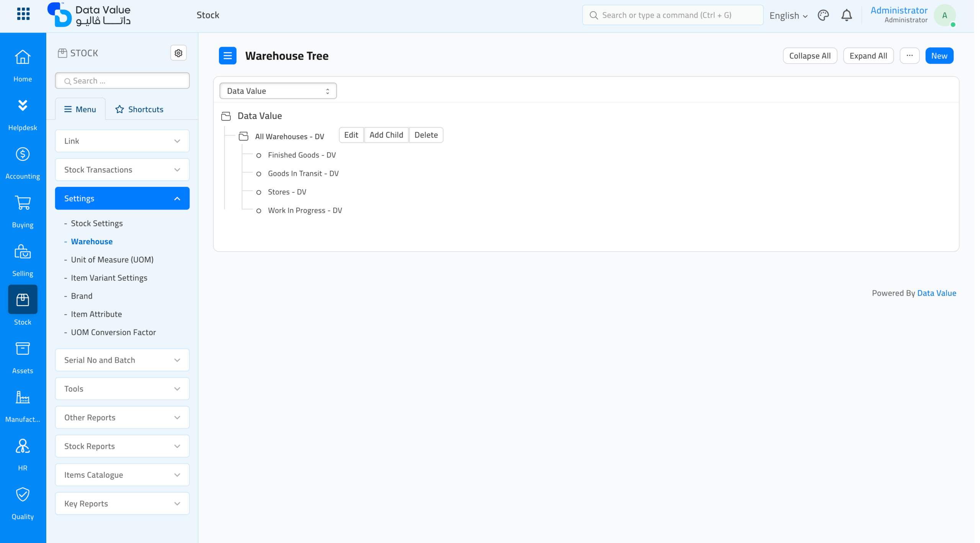The image size is (980, 543).
Task: Focus the global search command bar
Action: (673, 15)
